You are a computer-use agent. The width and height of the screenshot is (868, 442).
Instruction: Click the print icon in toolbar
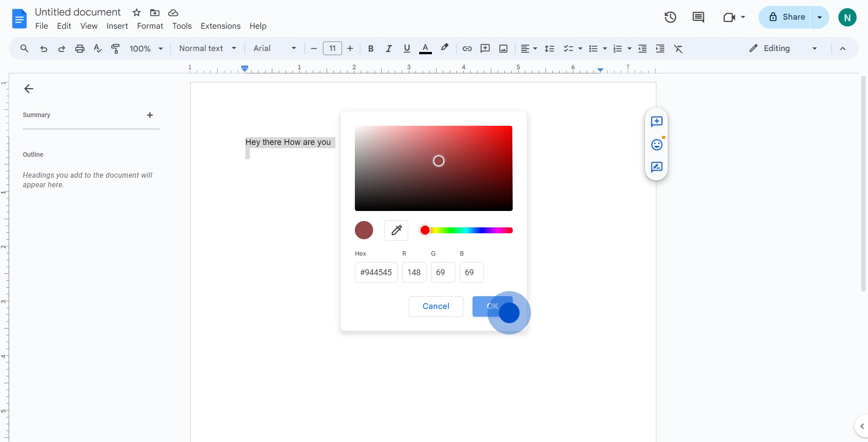point(80,49)
